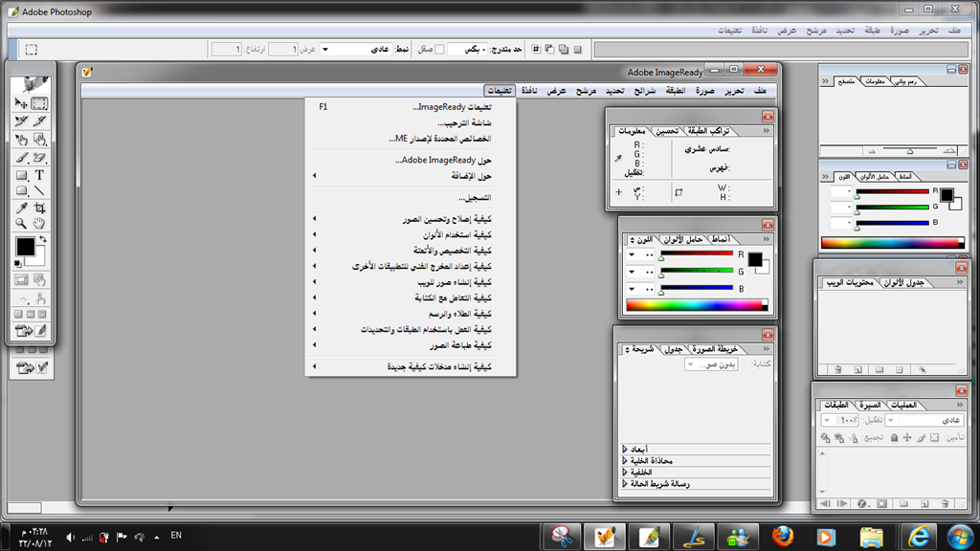Toggle slice visibility button in toolbox
The image size is (980, 551).
tap(21, 280)
